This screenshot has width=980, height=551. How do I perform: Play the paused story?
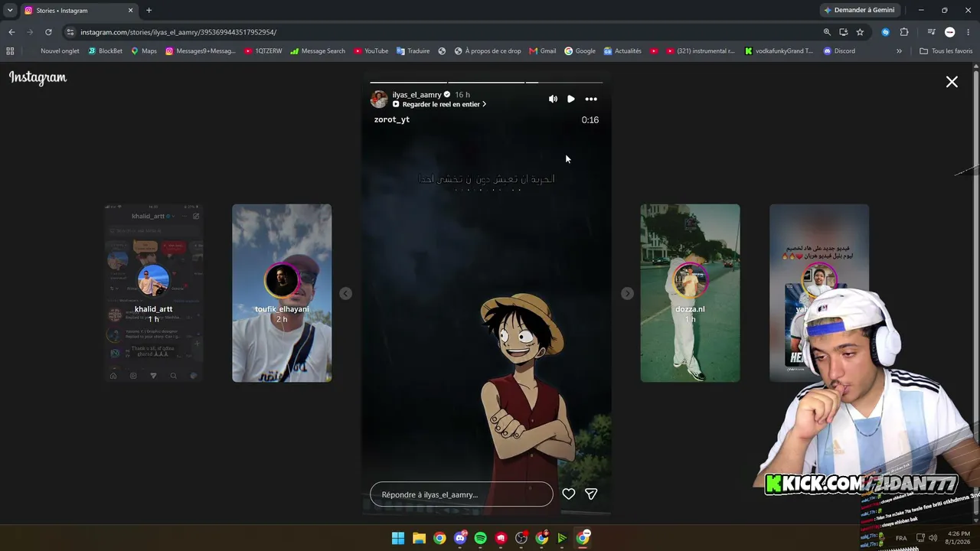click(x=571, y=99)
